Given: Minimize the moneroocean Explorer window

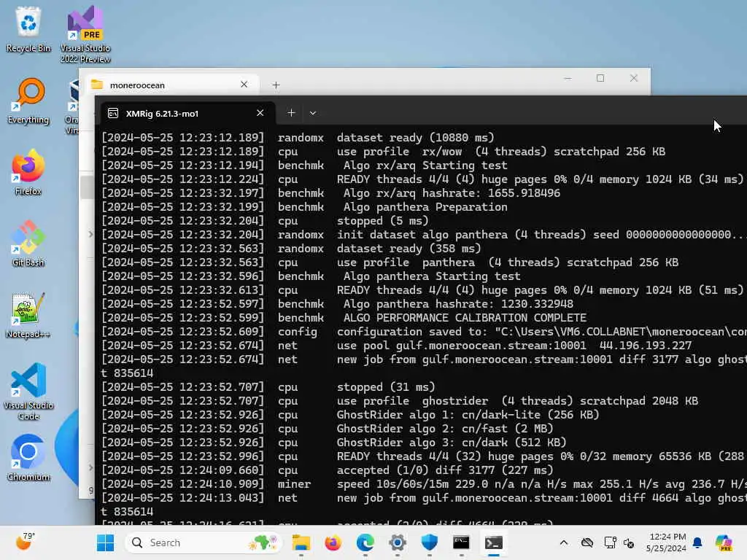Looking at the screenshot, I should click(x=568, y=78).
